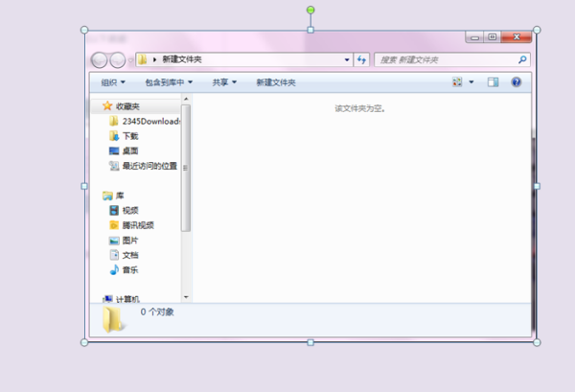Close the explorer window
575x392 pixels.
517,37
